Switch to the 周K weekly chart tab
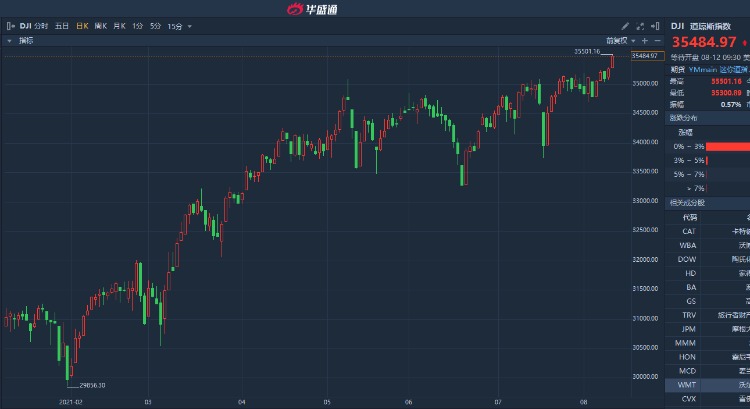This screenshot has height=409, width=750. pos(100,25)
